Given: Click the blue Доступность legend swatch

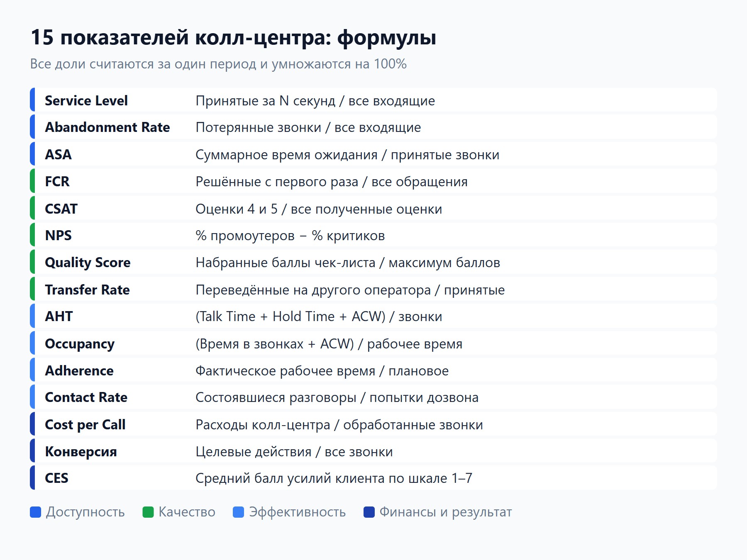Looking at the screenshot, I should pos(36,512).
